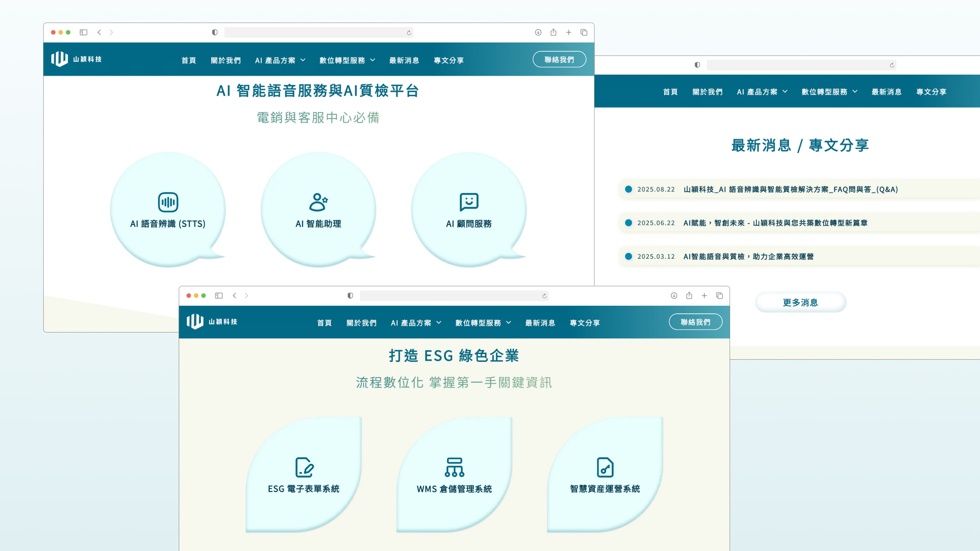Click the share icon in browser toolbar

coord(553,33)
